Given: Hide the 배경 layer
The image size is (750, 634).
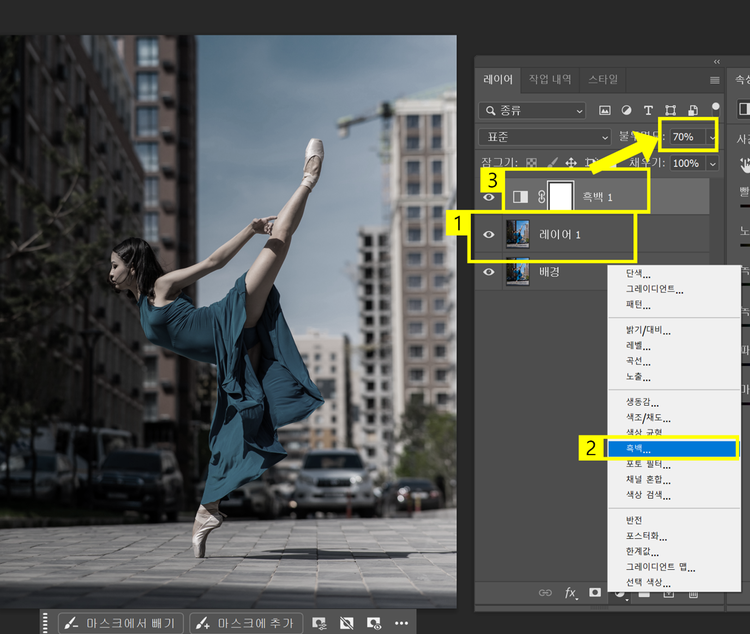Looking at the screenshot, I should coord(489,271).
